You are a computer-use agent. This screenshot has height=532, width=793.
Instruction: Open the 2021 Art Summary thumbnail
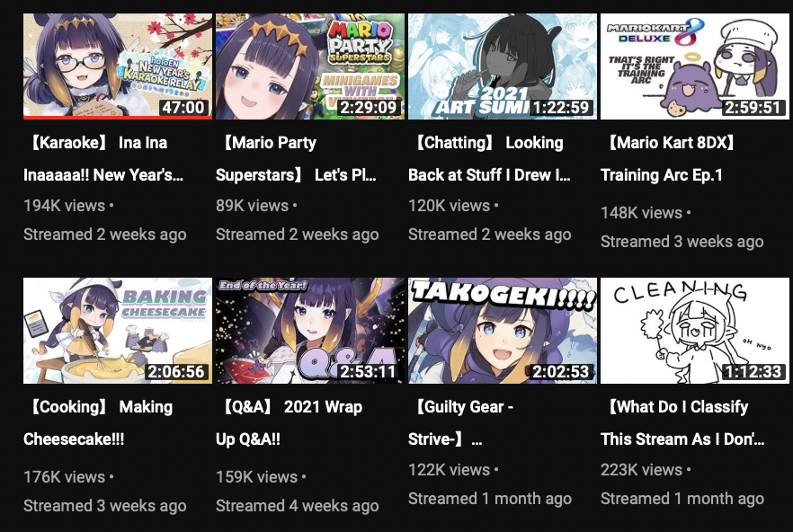pyautogui.click(x=503, y=66)
